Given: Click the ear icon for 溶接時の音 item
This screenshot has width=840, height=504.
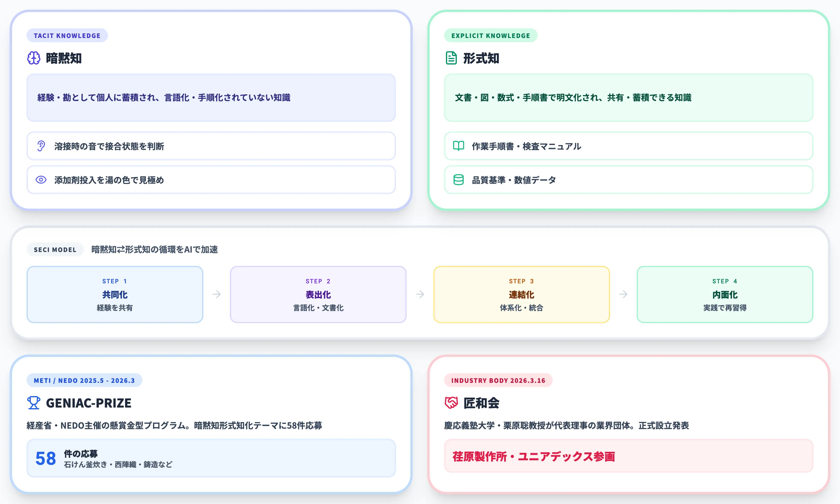Looking at the screenshot, I should point(41,146).
